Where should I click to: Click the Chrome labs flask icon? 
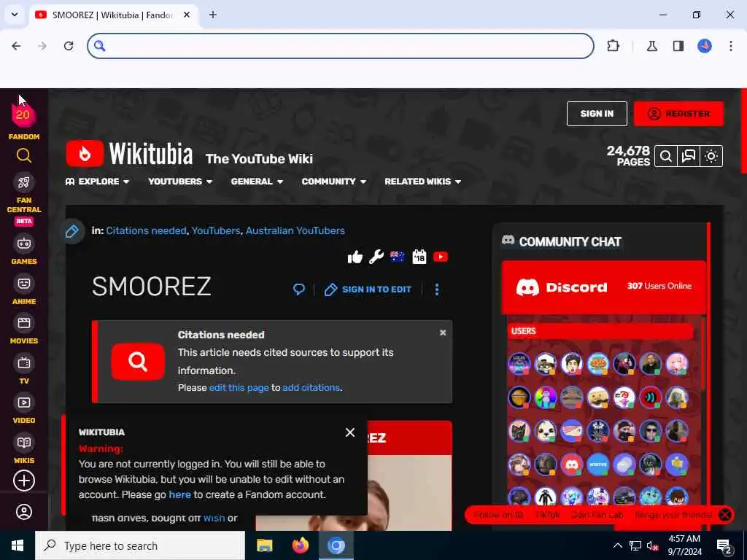pyautogui.click(x=652, y=46)
